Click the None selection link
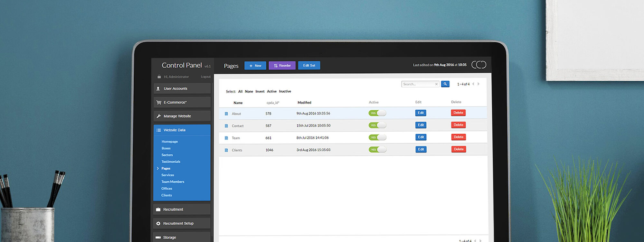The width and height of the screenshot is (644, 242). click(249, 92)
